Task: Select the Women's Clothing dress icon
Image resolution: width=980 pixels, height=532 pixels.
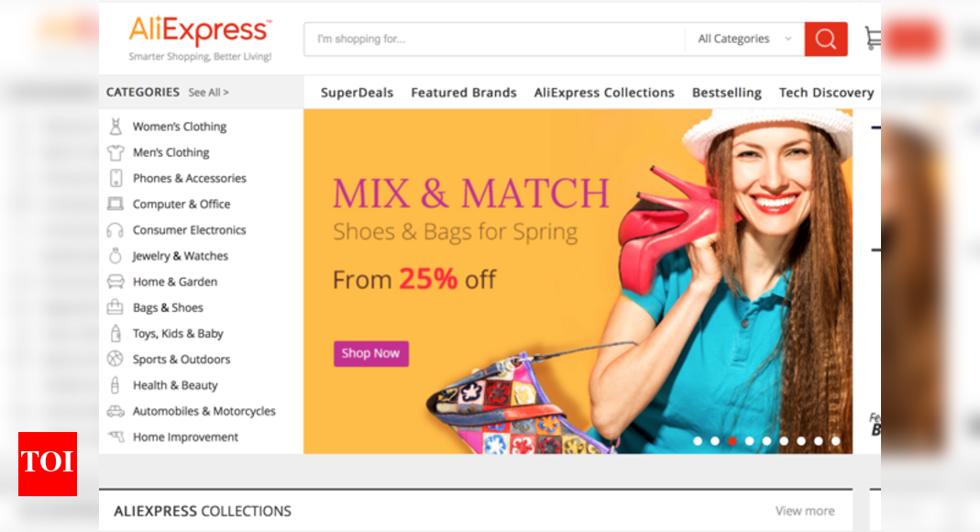Action: (x=116, y=127)
